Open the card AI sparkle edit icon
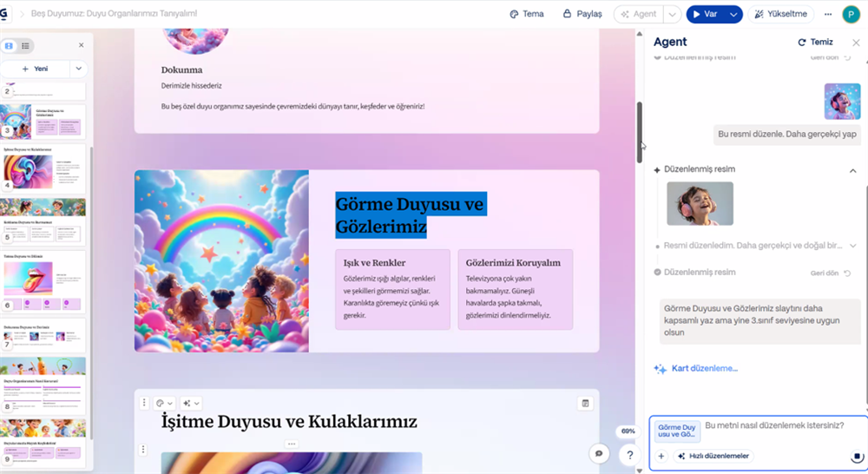This screenshot has height=474, width=868. click(x=191, y=403)
